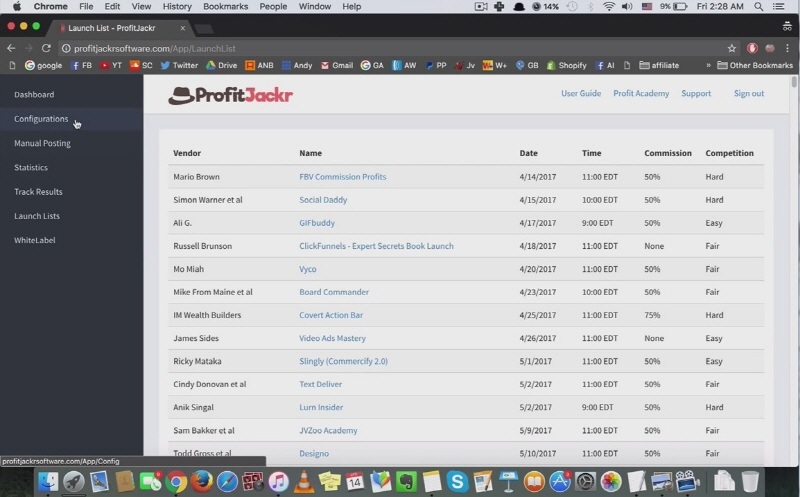Launch Google Chrome from the dock
This screenshot has width=800, height=497.
coord(176,481)
